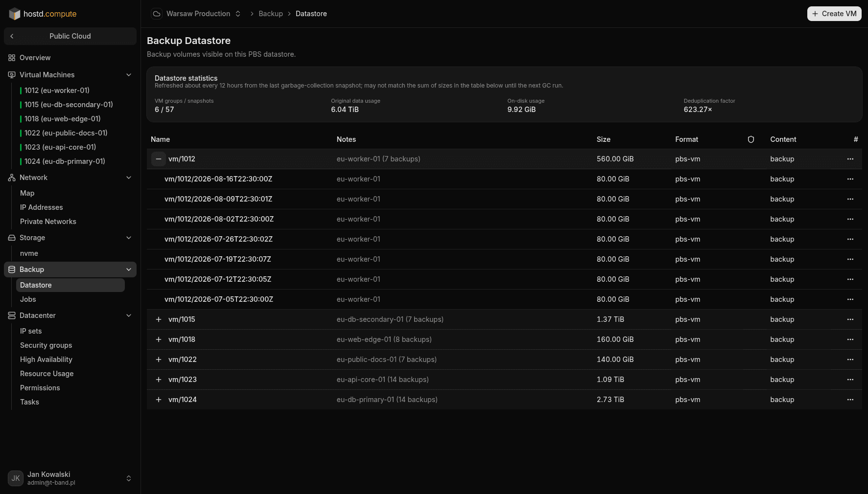Image resolution: width=868 pixels, height=494 pixels.
Task: Click the Overview grid icon
Action: 12,58
